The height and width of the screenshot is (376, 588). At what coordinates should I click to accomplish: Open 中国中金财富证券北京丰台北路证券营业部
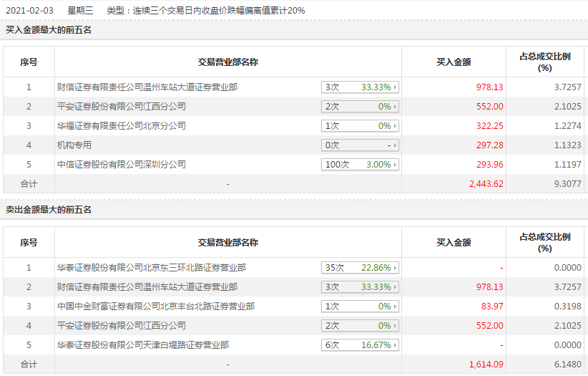(x=156, y=307)
